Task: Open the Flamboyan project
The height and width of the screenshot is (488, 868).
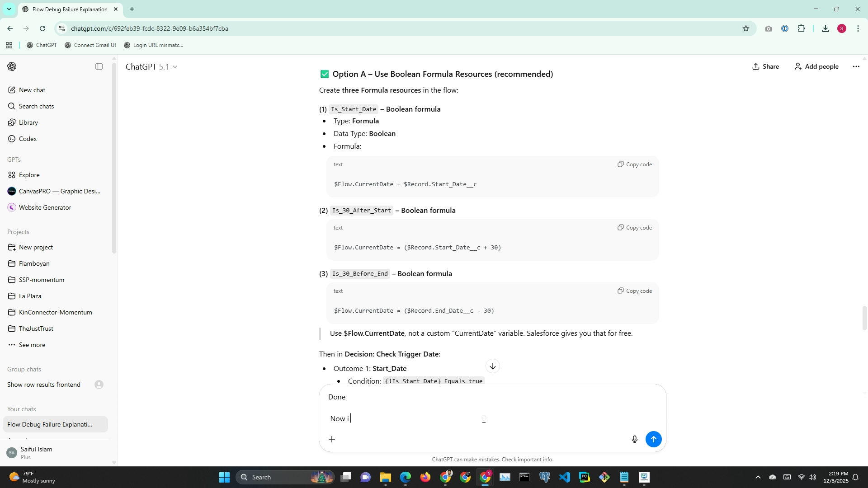Action: click(x=34, y=263)
